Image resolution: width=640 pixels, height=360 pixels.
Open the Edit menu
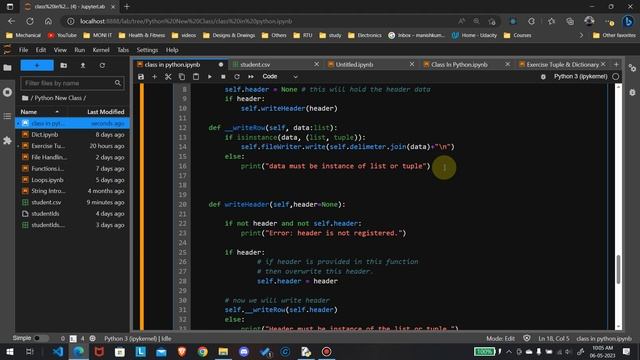pos(41,50)
